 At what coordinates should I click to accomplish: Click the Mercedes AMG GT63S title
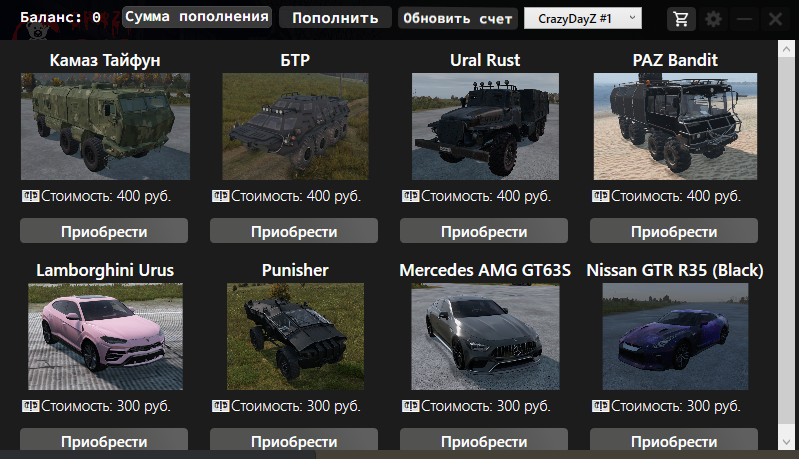(x=485, y=270)
